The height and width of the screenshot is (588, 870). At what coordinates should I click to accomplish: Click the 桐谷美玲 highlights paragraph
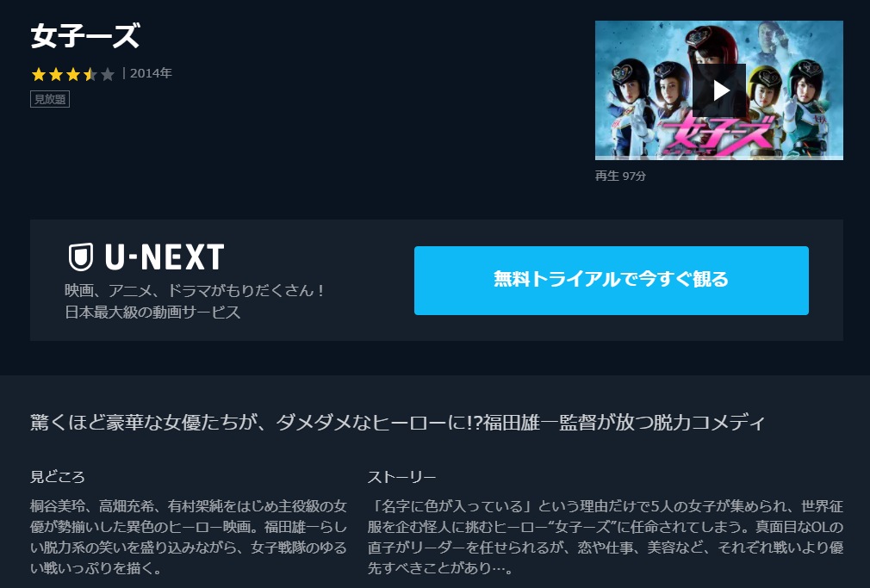pyautogui.click(x=189, y=537)
